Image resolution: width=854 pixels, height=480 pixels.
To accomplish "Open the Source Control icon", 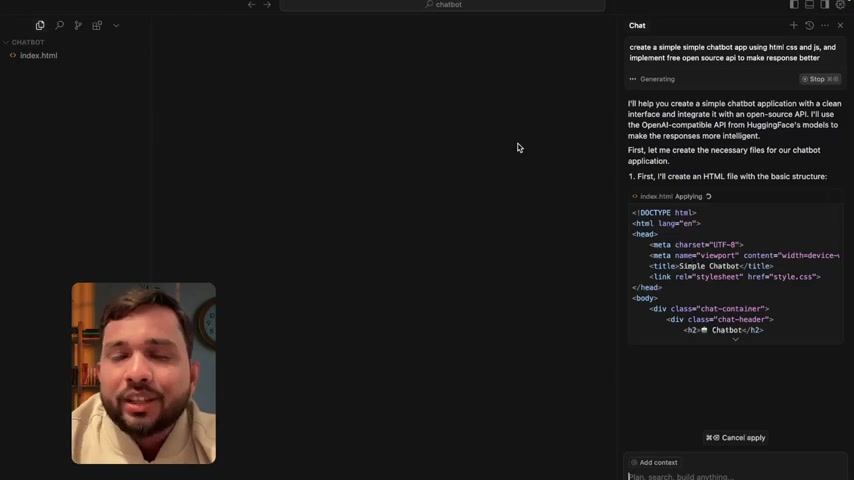I will click(78, 26).
